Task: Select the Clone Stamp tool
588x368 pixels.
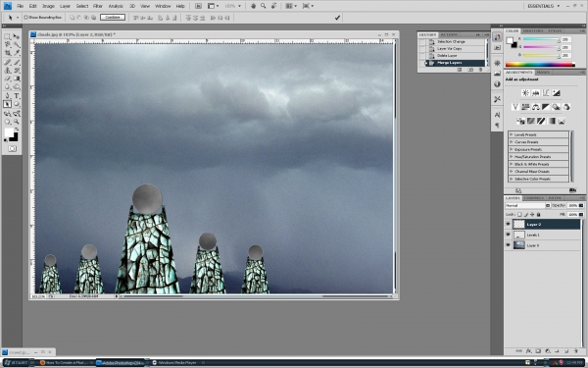Action: click(x=7, y=71)
